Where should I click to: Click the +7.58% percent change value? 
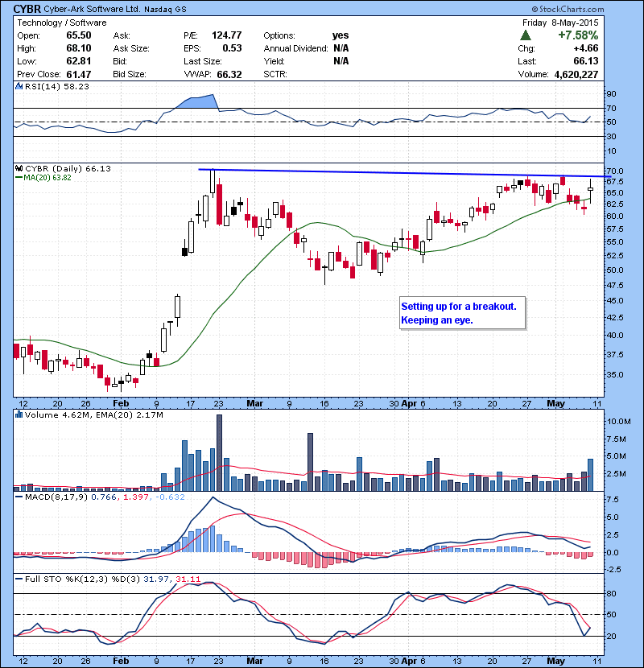pyautogui.click(x=578, y=35)
